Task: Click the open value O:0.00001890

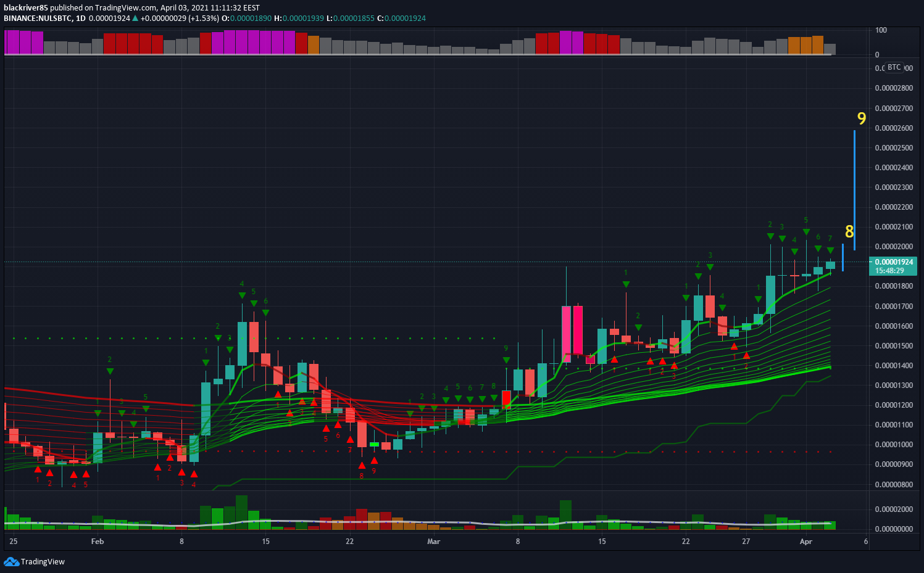Action: pyautogui.click(x=246, y=19)
